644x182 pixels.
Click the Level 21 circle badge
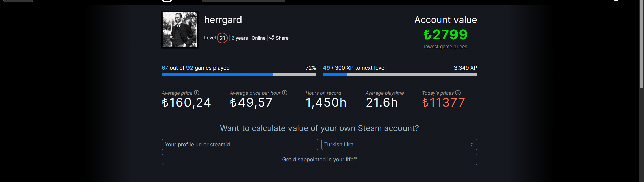222,38
